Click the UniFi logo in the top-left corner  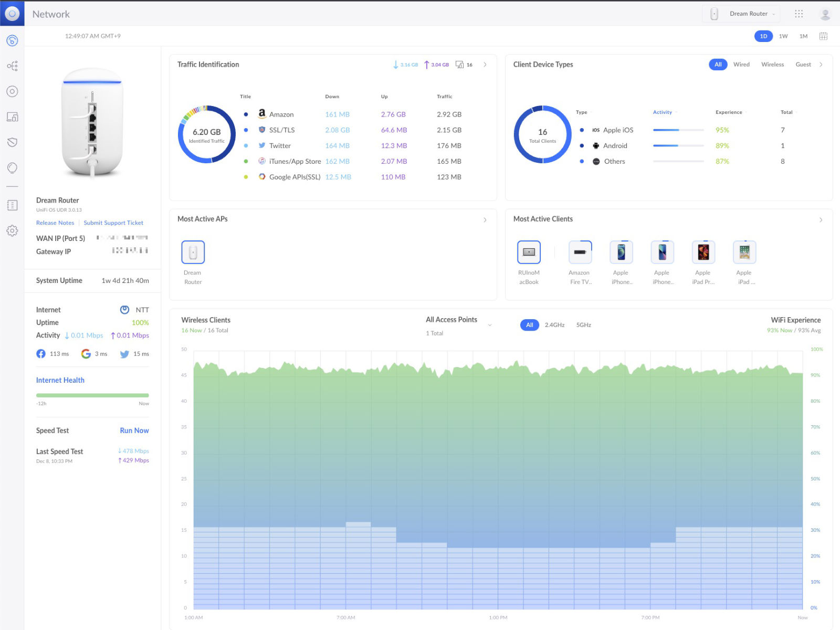point(12,14)
